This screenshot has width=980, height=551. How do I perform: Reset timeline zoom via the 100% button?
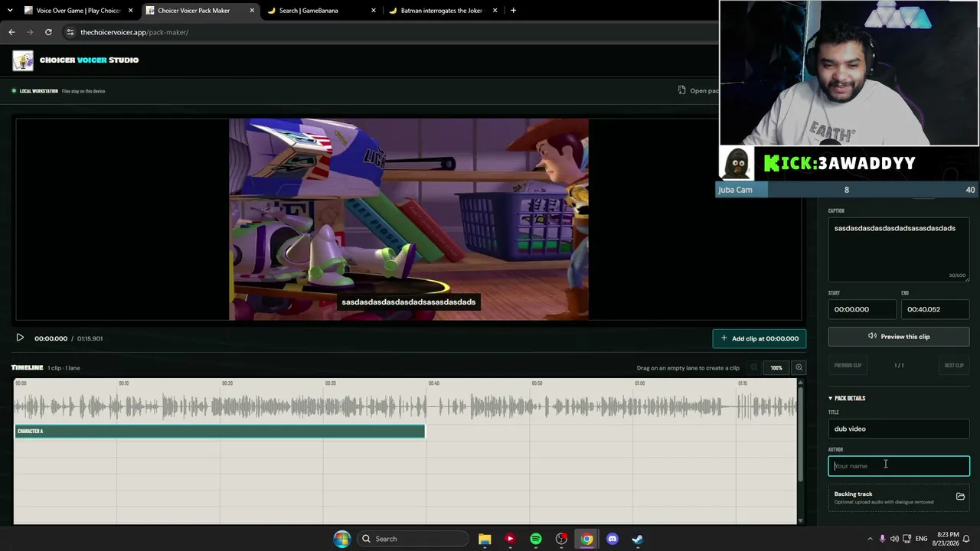click(x=776, y=368)
